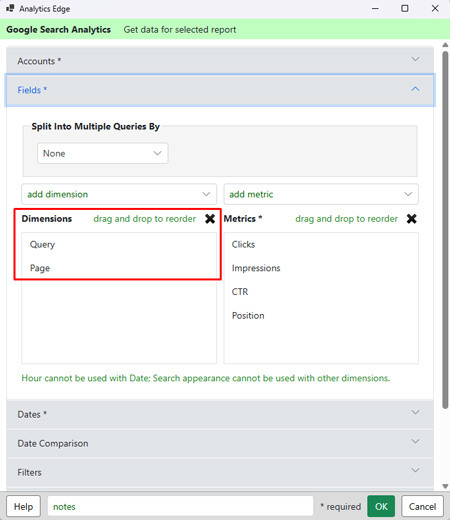Confirm with the OK button
Screen dimensions: 450x520
[381, 507]
